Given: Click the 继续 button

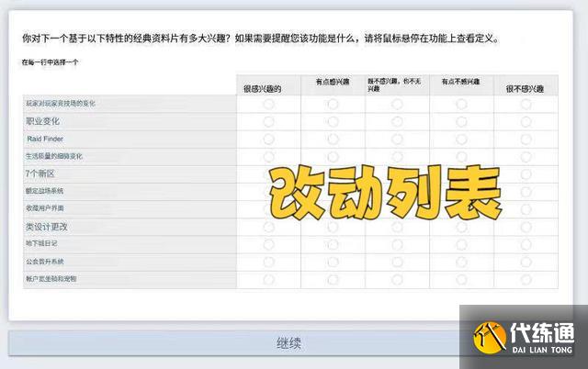Looking at the screenshot, I should (289, 343).
